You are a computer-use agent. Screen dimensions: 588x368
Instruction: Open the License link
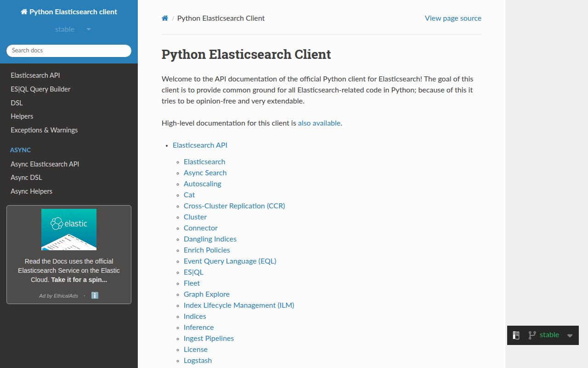tap(196, 350)
